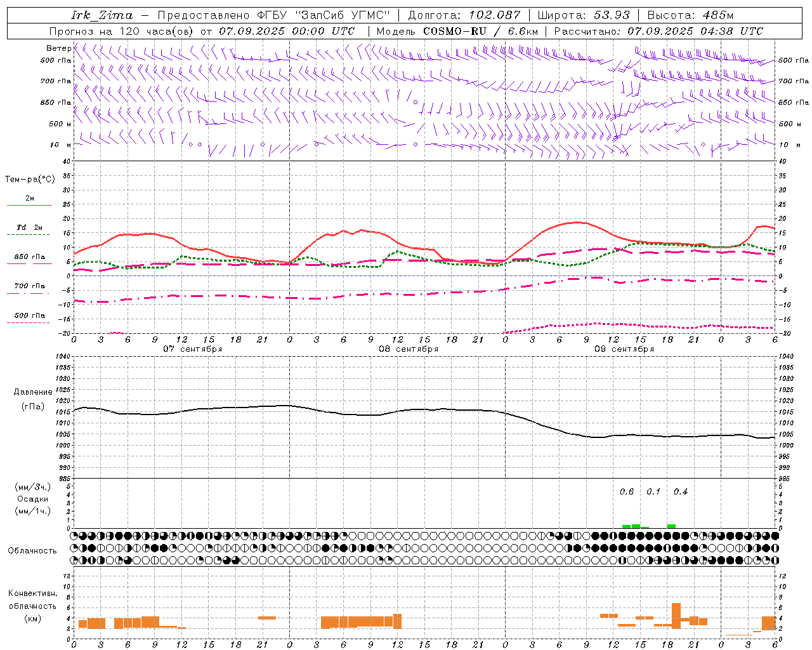Click the Давление pressure panel label

32,392
